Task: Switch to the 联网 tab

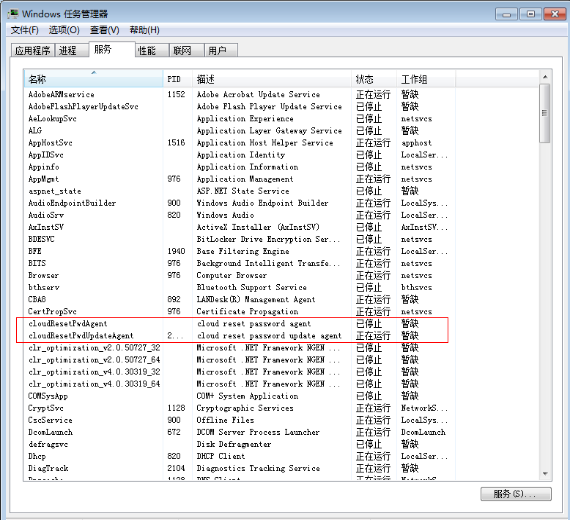Action: coord(186,50)
